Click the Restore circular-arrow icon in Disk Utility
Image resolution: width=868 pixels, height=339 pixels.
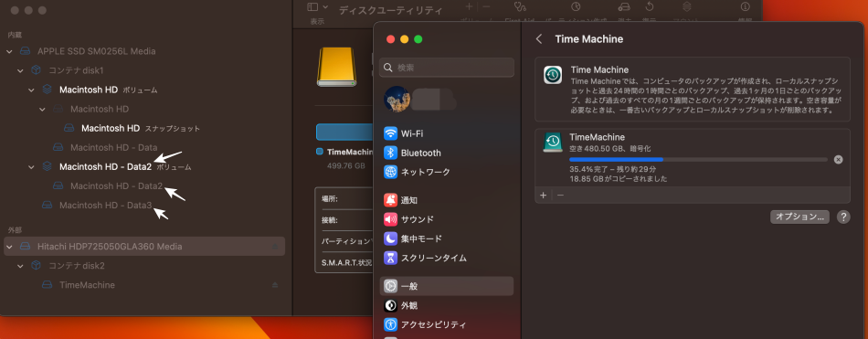pyautogui.click(x=650, y=6)
